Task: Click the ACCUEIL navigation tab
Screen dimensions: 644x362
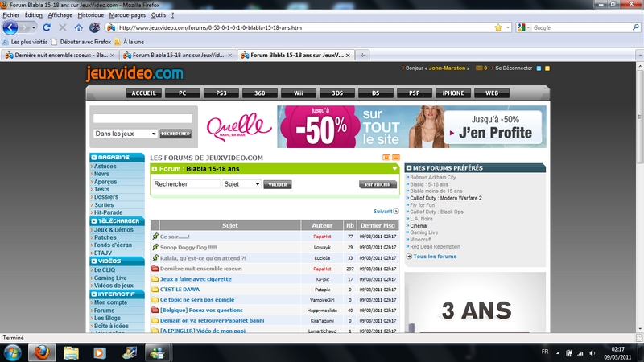Action: [x=144, y=93]
